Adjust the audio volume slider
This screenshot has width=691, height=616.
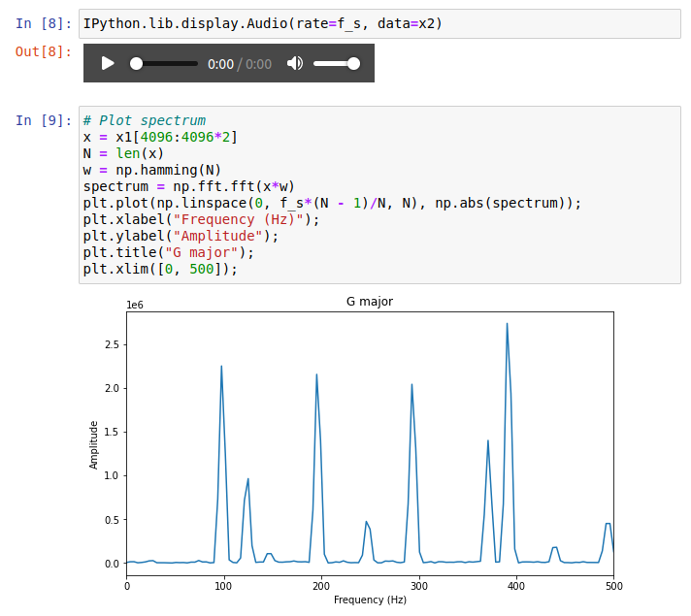[x=337, y=63]
